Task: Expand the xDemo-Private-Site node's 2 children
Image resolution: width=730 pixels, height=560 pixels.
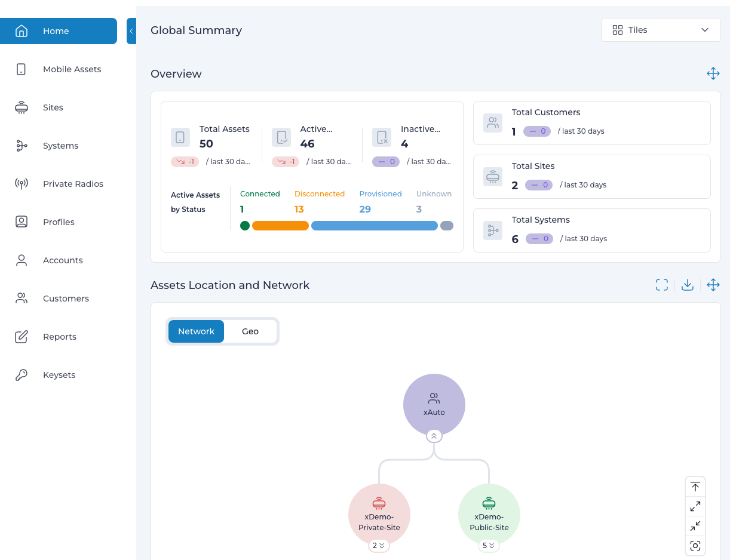Action: [379, 546]
